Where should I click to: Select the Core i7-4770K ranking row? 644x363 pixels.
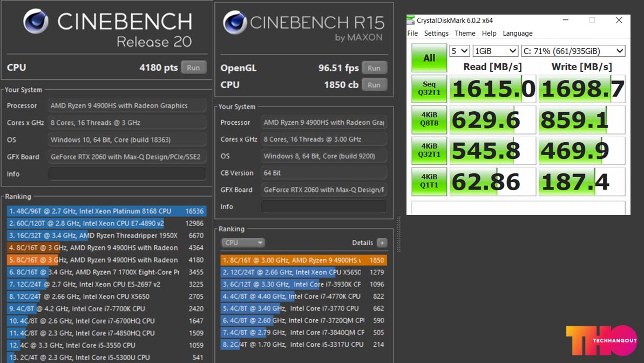303,297
